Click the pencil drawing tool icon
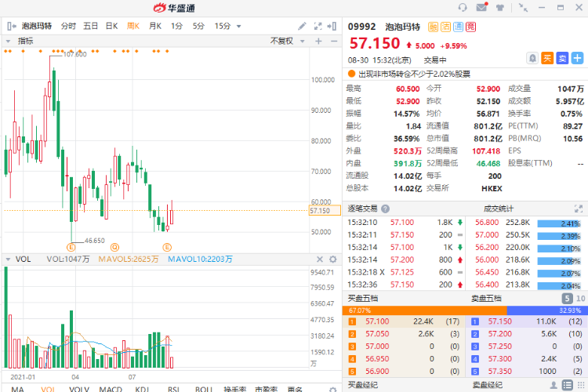588x392 pixels. tap(303, 26)
